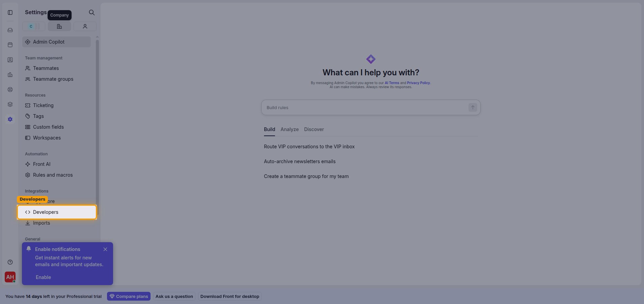Screen dimensions: 644x304
Task: Click the Tags label icon
Action: pyautogui.click(x=28, y=116)
